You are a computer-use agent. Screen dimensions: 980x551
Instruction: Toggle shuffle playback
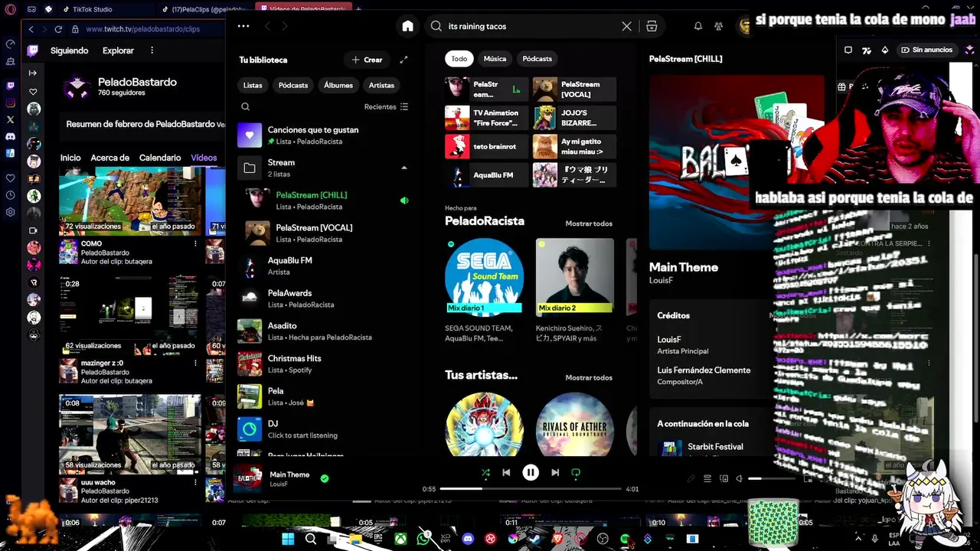tap(485, 473)
